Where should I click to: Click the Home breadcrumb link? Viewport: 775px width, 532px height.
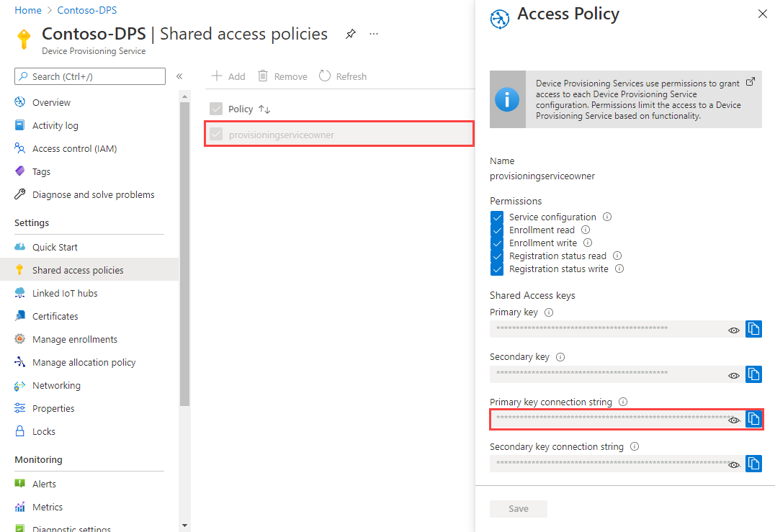click(27, 10)
